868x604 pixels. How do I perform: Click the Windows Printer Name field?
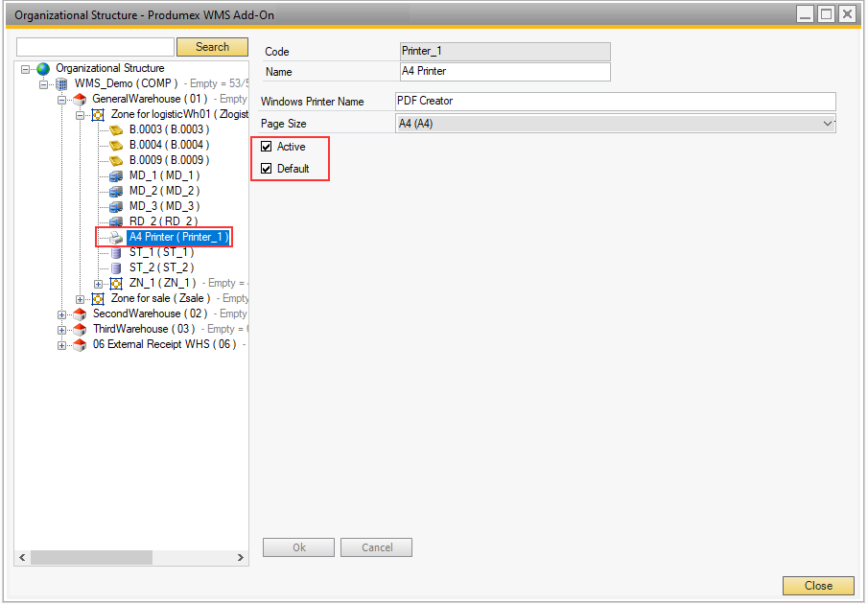pos(615,102)
